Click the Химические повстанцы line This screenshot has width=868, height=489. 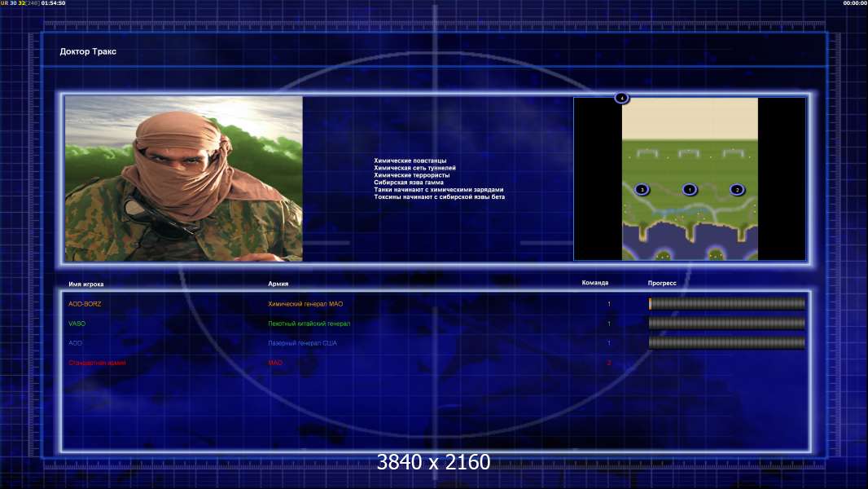click(410, 161)
